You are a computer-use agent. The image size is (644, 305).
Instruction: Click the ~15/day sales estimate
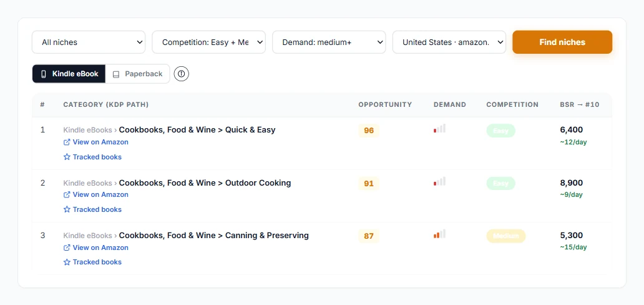tap(573, 247)
